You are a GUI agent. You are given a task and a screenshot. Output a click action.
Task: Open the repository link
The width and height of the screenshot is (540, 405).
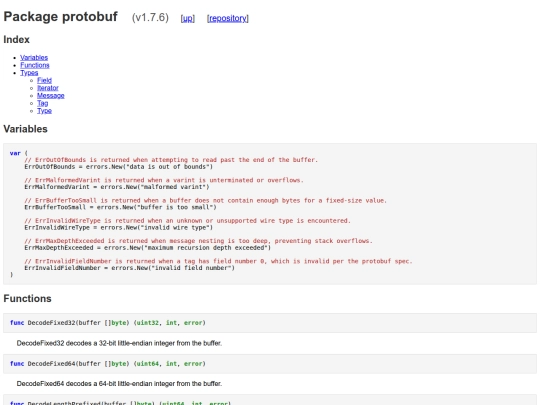click(228, 18)
